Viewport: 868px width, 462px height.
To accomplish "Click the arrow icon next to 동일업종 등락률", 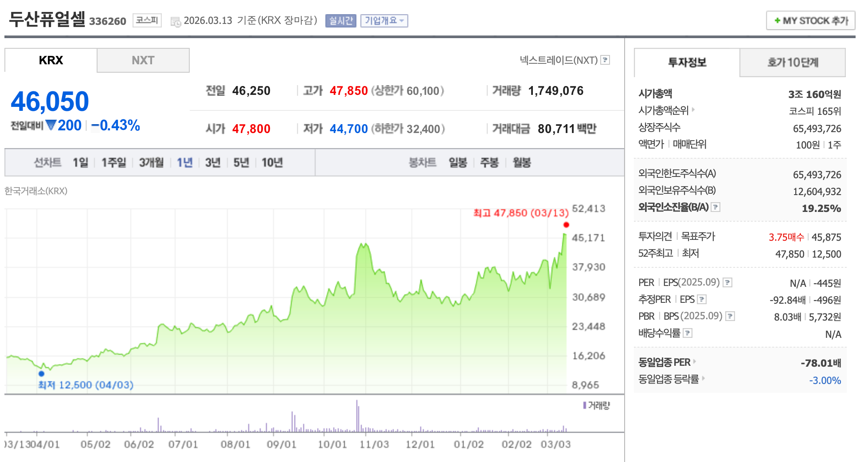I will click(703, 378).
